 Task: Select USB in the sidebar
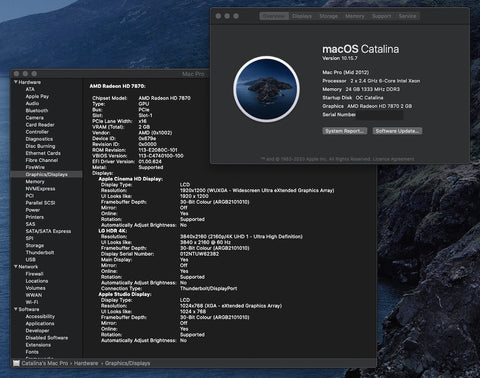pyautogui.click(x=30, y=260)
